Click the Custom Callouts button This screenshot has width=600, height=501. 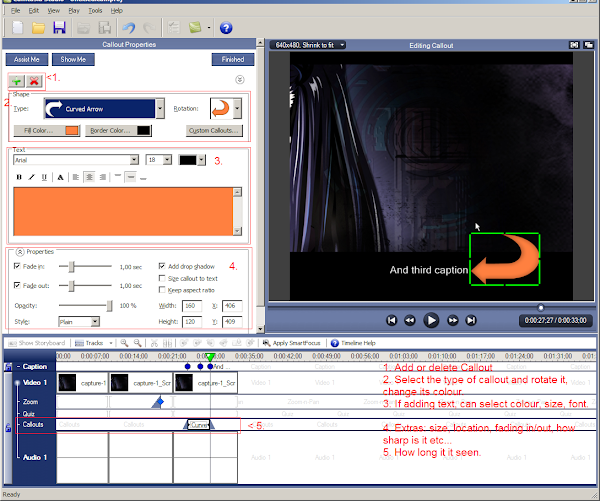(x=215, y=131)
